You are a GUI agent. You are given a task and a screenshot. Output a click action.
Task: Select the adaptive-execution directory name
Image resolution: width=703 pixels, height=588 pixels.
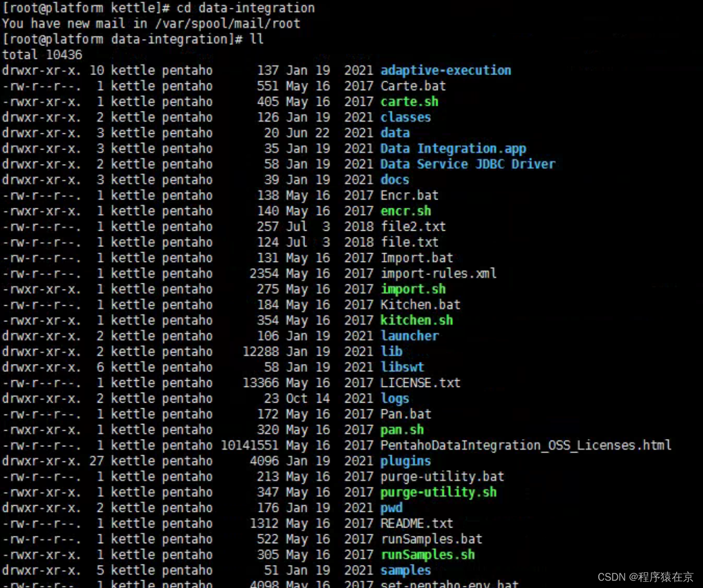pos(446,71)
